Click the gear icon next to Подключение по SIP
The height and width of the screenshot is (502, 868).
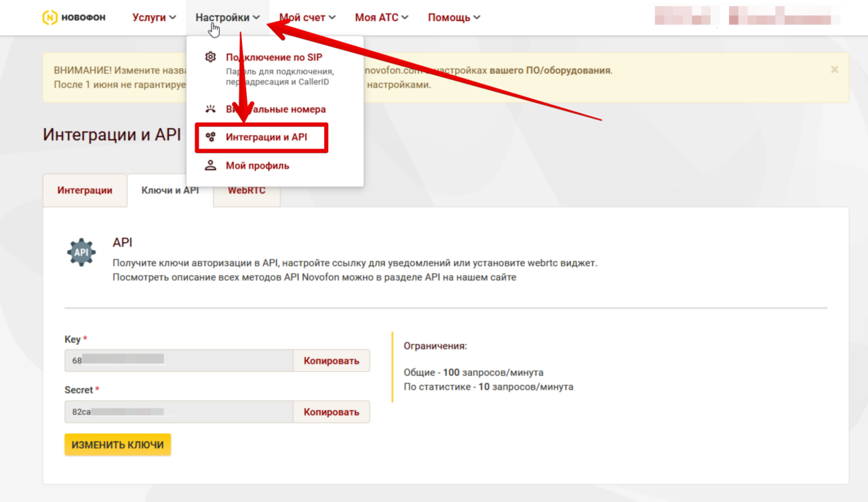pos(210,57)
